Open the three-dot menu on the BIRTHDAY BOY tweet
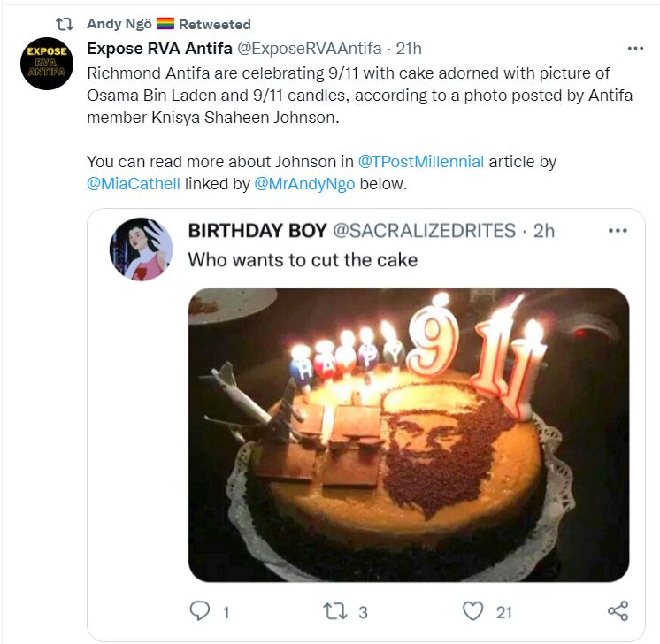Image resolution: width=660 pixels, height=644 pixels. pos(618,231)
